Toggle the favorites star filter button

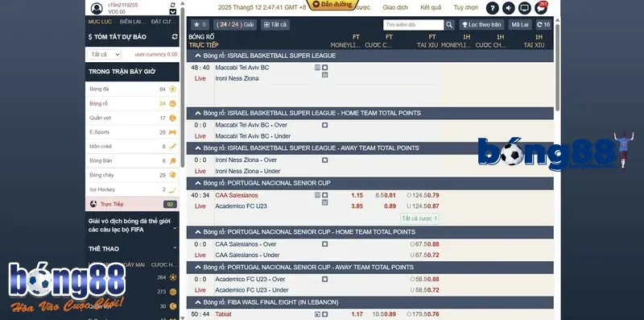pyautogui.click(x=200, y=25)
